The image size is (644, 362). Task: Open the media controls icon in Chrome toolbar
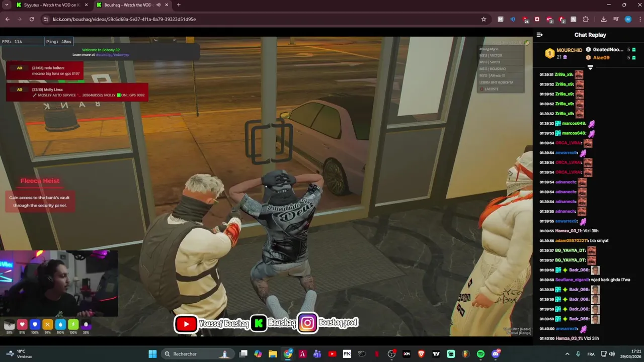pos(616,19)
